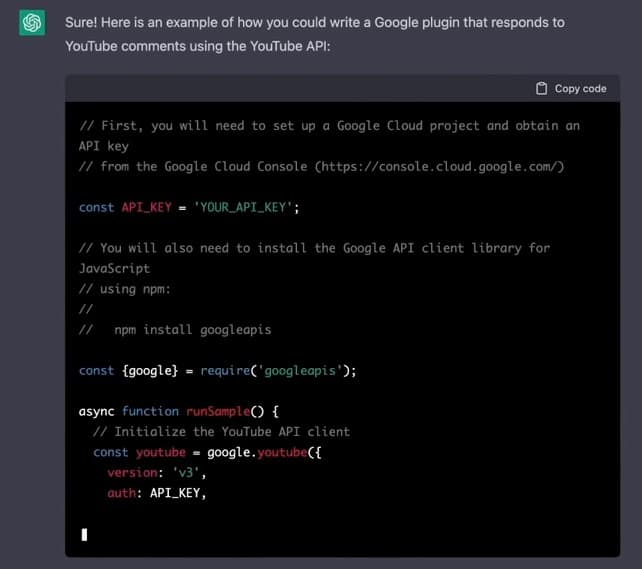The height and width of the screenshot is (569, 642).
Task: Click the '// using npm:' comment
Action: tap(124, 289)
